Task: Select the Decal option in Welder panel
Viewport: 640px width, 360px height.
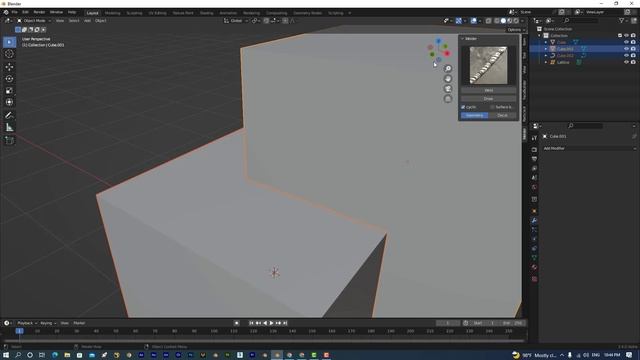Action: (502, 116)
